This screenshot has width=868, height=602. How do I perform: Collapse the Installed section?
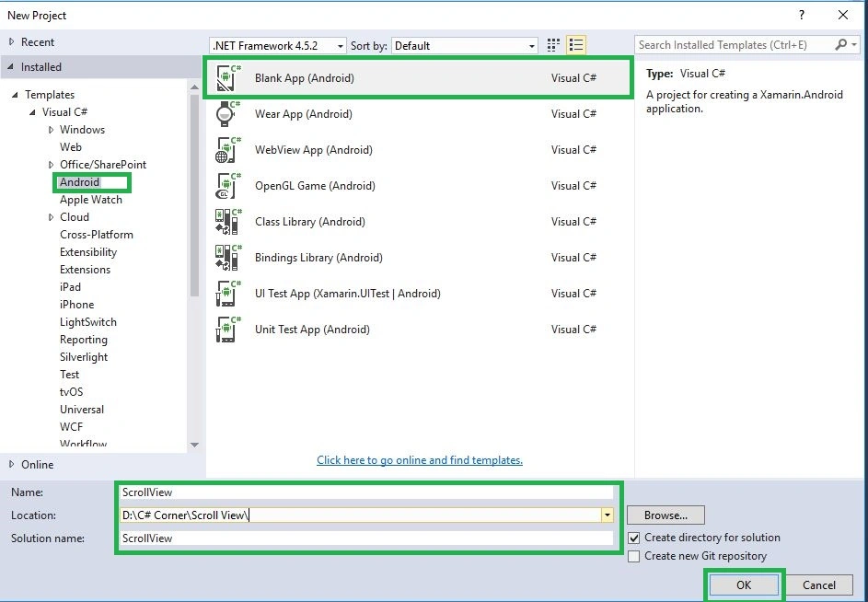(x=11, y=67)
